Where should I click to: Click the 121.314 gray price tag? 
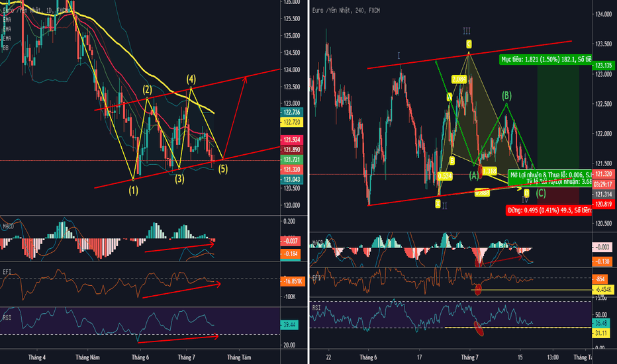tap(604, 194)
